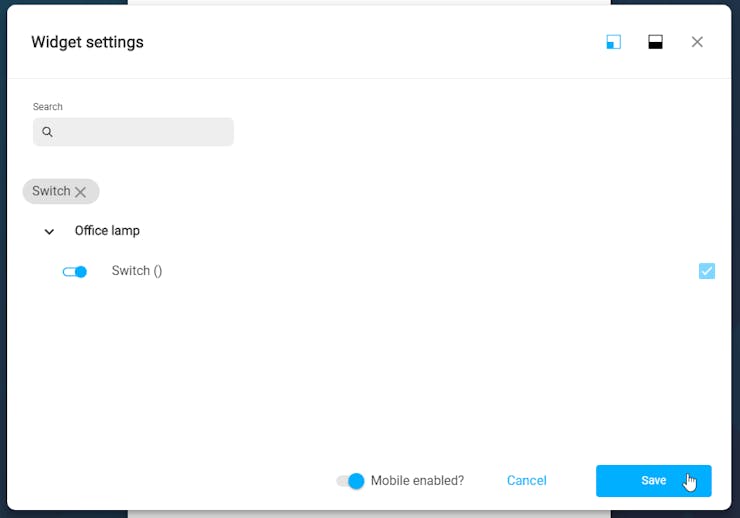Image resolution: width=740 pixels, height=518 pixels.
Task: Collapse the Office lamp group
Action: pyautogui.click(x=49, y=231)
